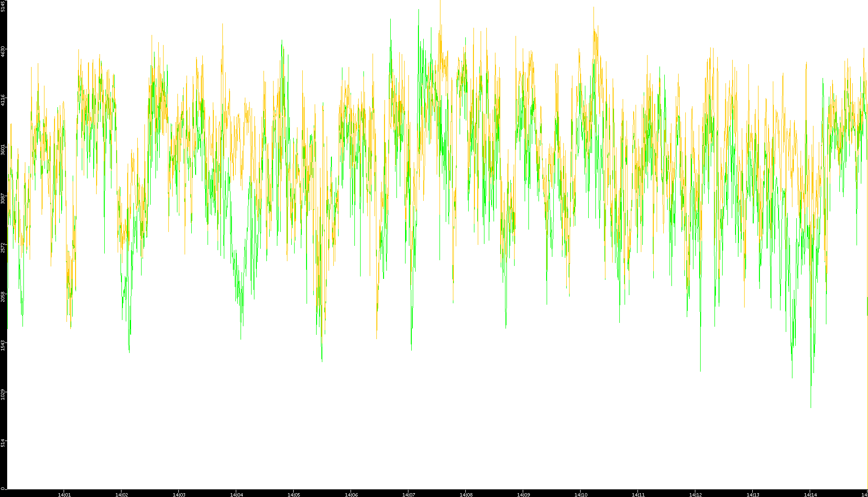Click the 2058 value on the vertical axis
Screen dimensions: 868x497
pyautogui.click(x=3, y=297)
